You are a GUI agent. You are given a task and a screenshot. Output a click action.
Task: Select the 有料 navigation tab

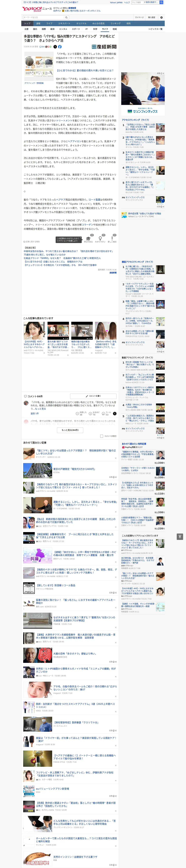click(128, 24)
